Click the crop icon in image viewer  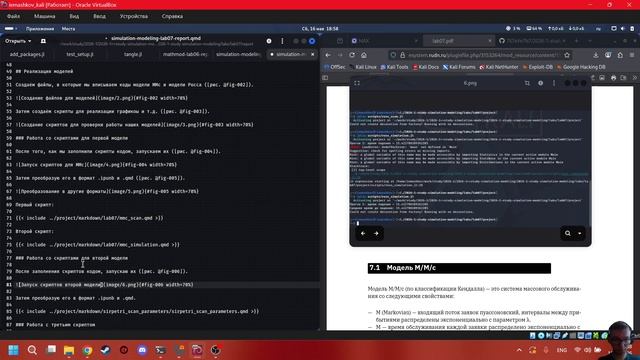point(527,83)
